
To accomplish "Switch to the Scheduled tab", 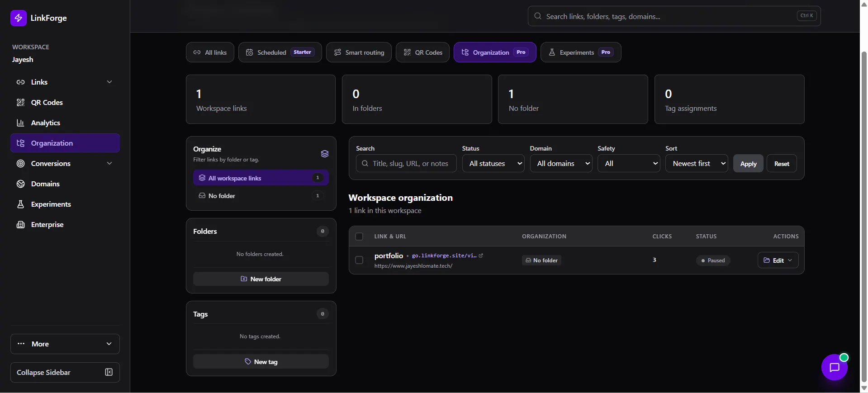I will click(280, 52).
